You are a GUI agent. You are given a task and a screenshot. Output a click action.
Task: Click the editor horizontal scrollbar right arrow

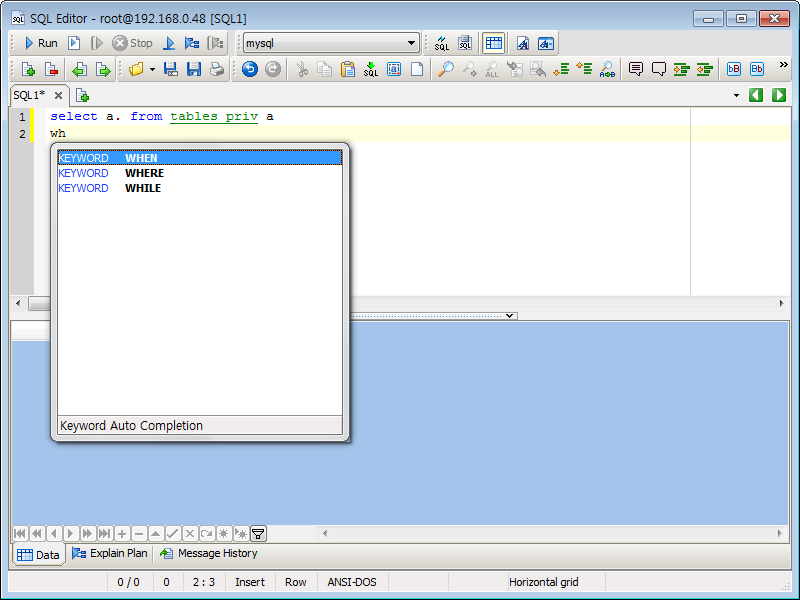pos(781,303)
